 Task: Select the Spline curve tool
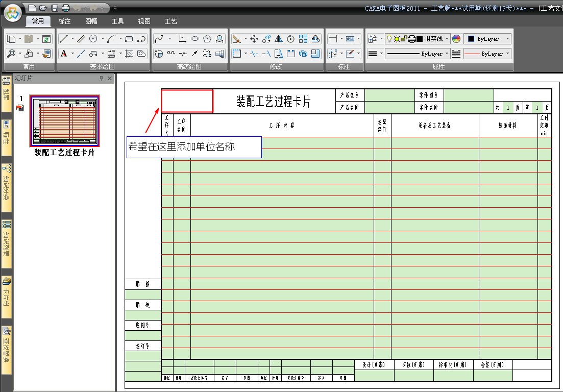(x=159, y=39)
